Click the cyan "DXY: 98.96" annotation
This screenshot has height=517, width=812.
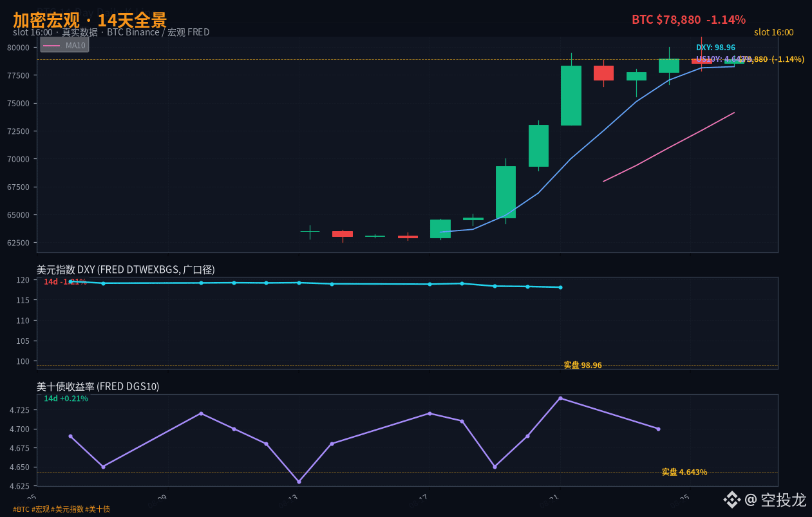[715, 48]
